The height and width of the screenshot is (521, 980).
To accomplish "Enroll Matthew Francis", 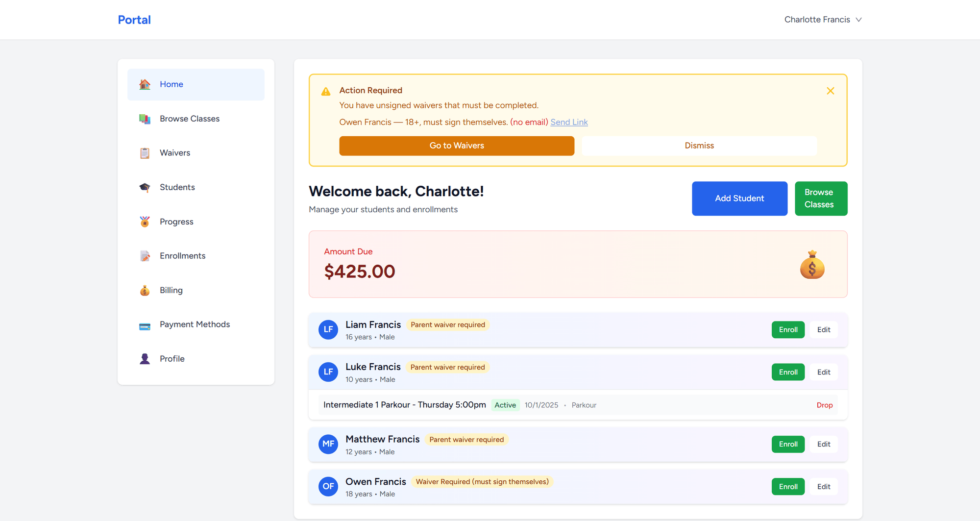I will click(788, 444).
